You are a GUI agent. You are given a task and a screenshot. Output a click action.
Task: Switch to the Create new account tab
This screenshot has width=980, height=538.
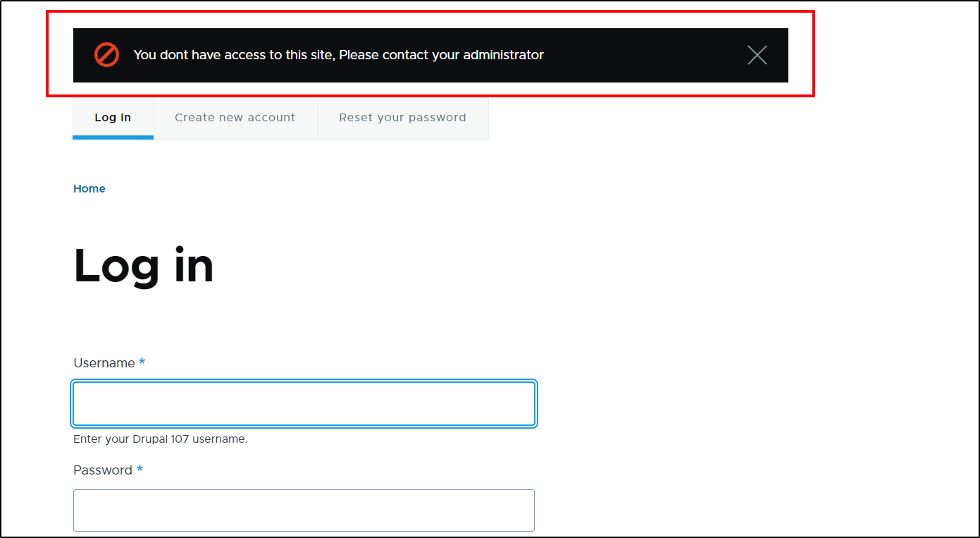click(x=235, y=117)
